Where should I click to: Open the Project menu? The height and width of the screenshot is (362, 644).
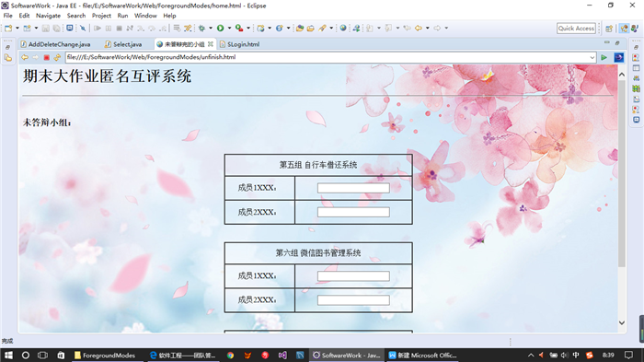click(101, 16)
